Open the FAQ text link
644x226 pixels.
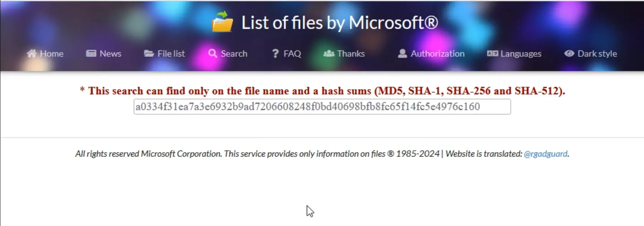tap(292, 53)
